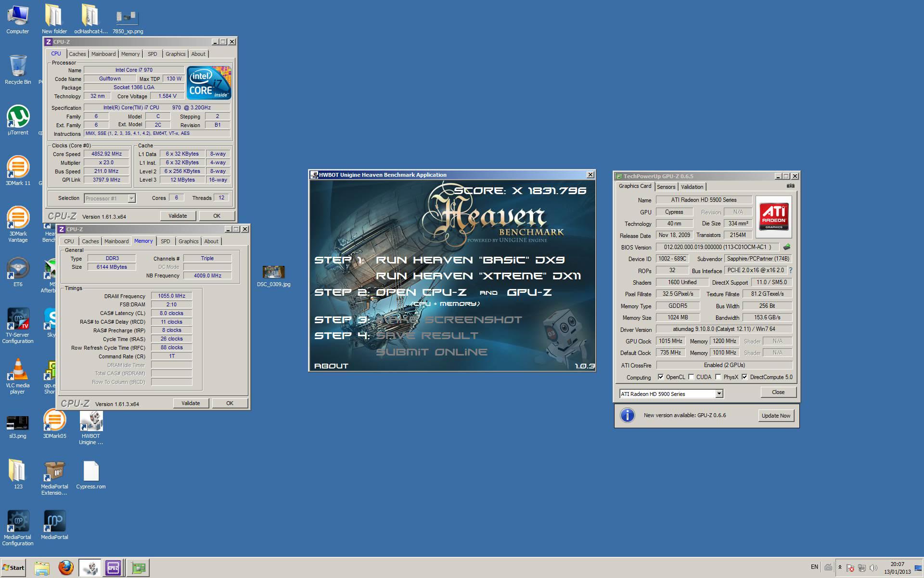This screenshot has height=578, width=924.
Task: Open Windows Explorer in the taskbar
Action: (42, 567)
